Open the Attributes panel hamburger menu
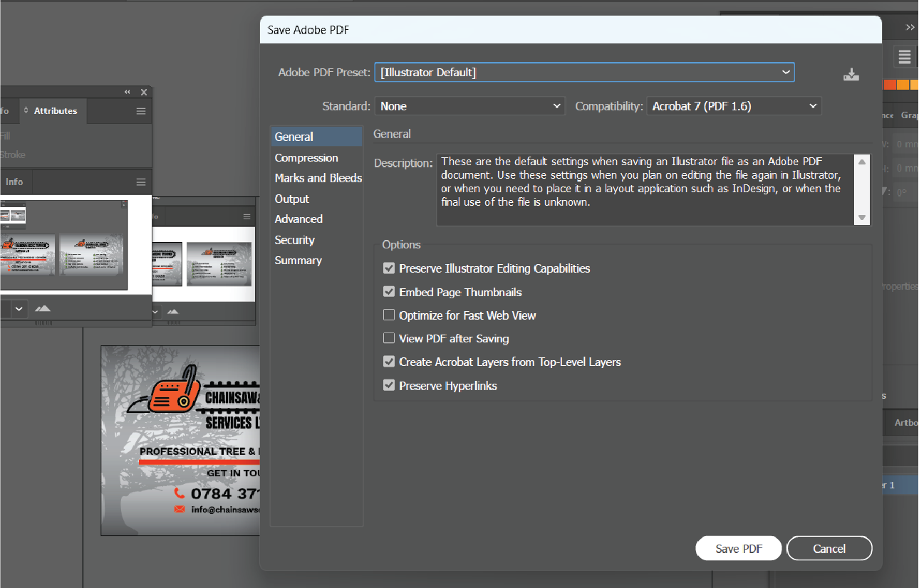919x588 pixels. (141, 111)
